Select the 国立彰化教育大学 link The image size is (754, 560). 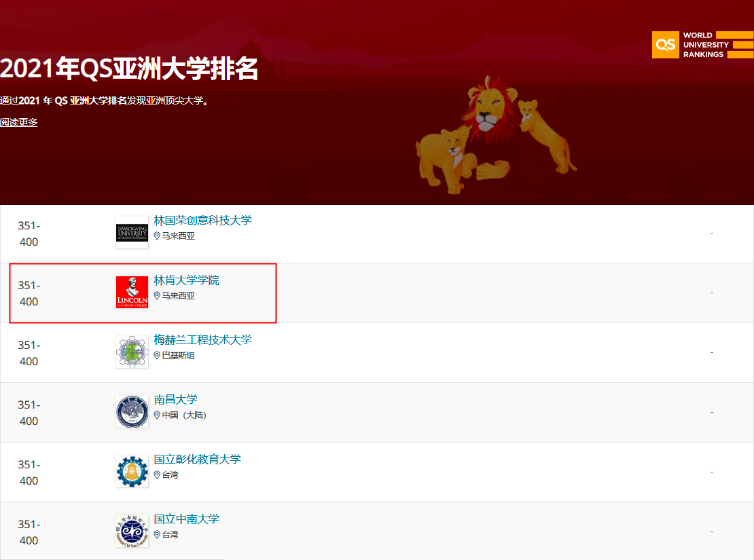point(197,459)
